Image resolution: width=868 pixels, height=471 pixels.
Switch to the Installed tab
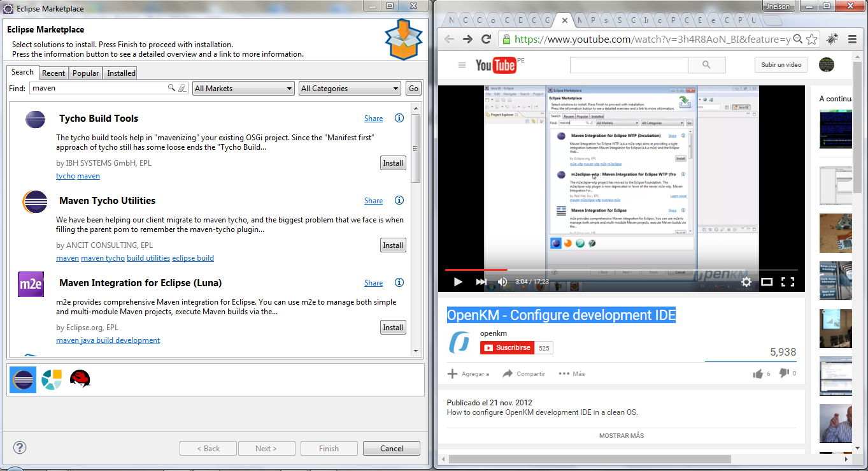coord(121,73)
